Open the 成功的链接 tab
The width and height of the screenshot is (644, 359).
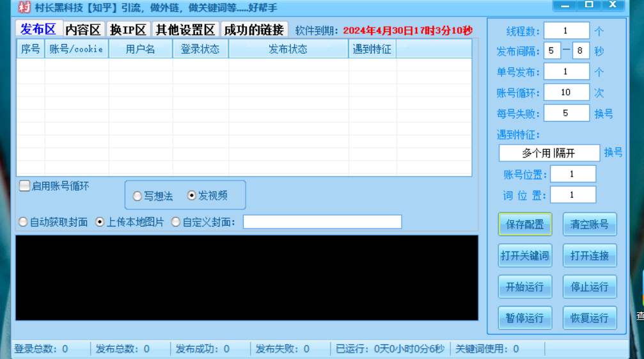click(x=255, y=29)
